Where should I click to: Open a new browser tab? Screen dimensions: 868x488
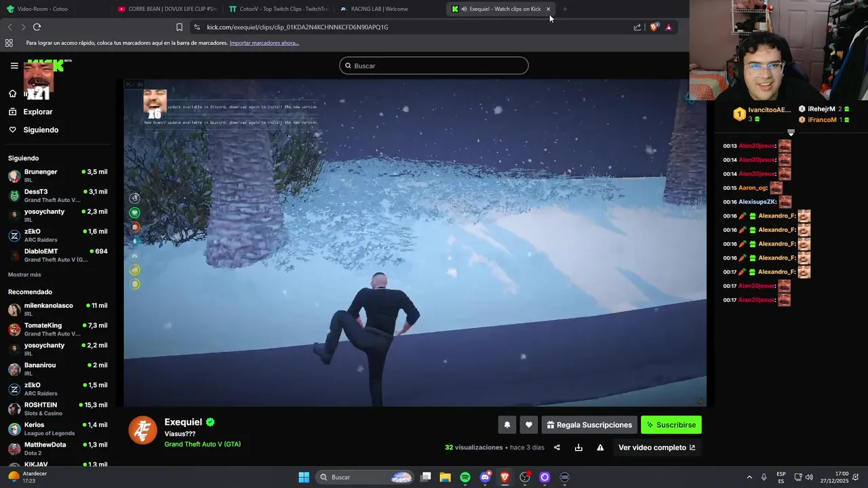pyautogui.click(x=565, y=9)
